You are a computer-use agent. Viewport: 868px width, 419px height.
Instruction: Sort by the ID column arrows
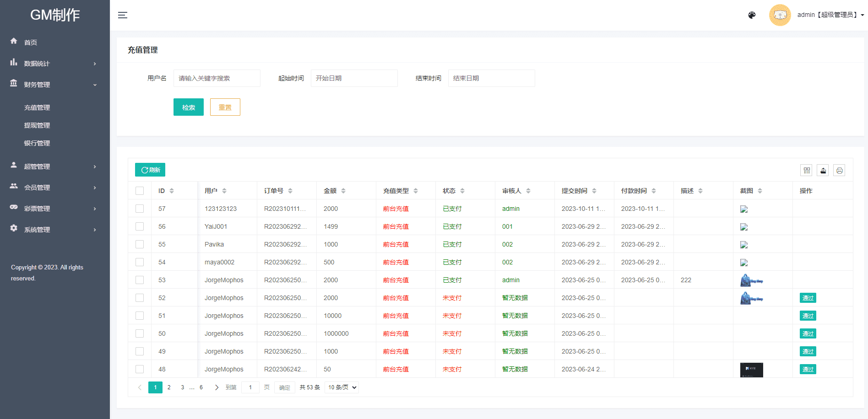pyautogui.click(x=172, y=191)
